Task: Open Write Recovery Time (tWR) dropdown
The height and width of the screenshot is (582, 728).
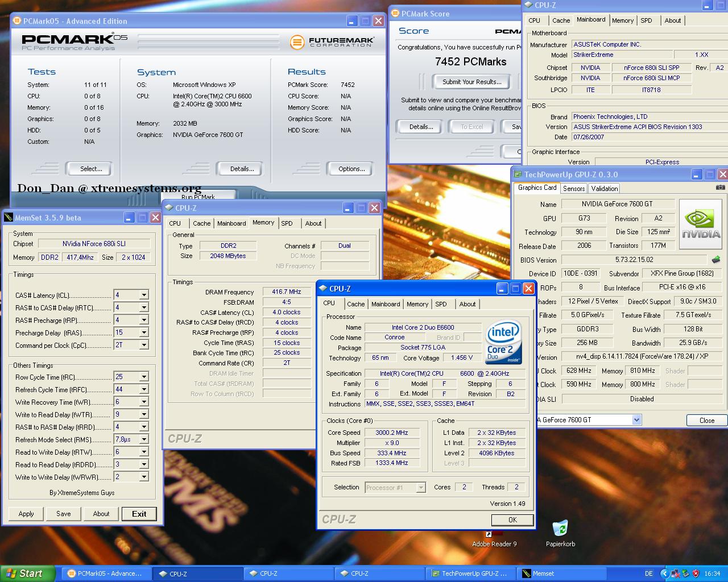Action: pyautogui.click(x=144, y=402)
